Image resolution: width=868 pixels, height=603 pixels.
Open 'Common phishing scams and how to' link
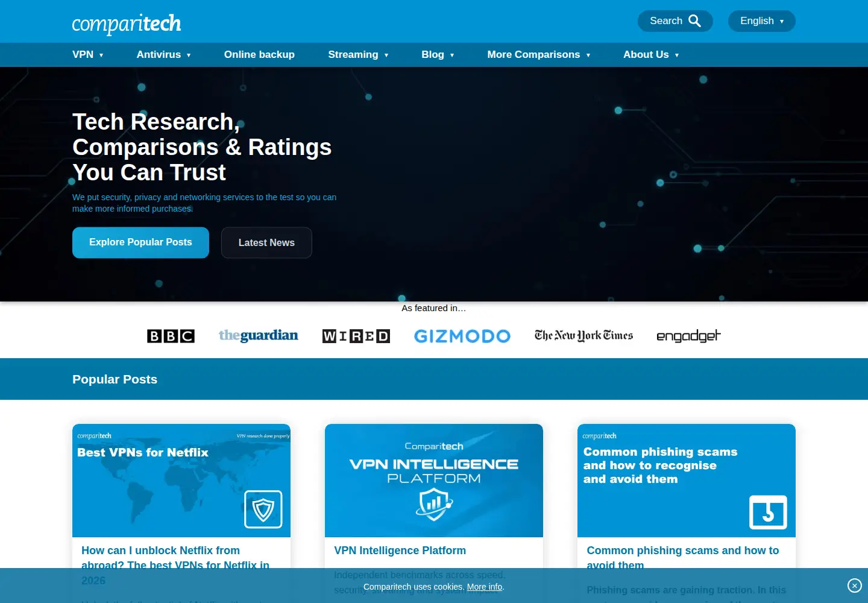coord(683,558)
